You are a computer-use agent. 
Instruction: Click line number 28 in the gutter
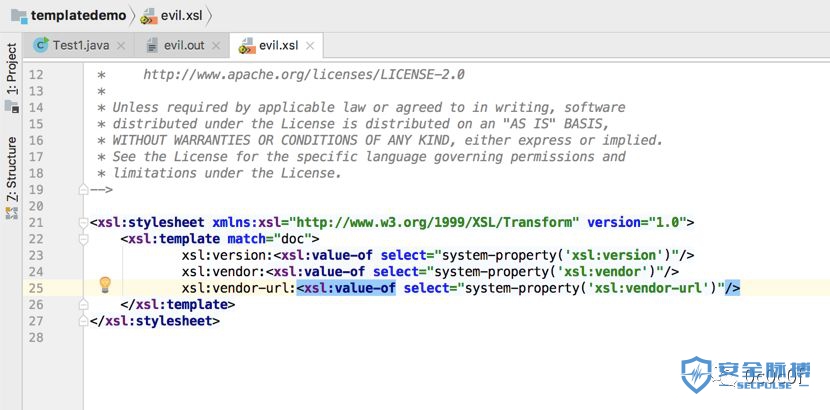(35, 337)
